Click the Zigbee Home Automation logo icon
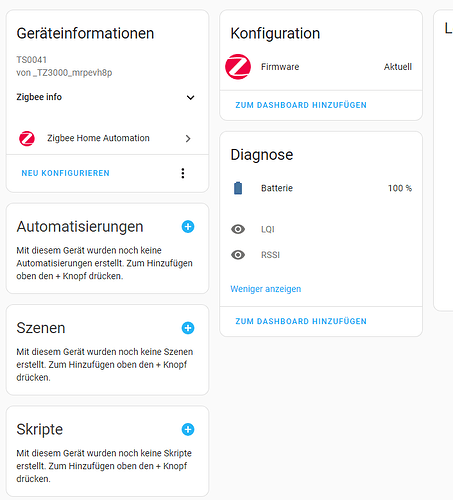This screenshot has width=453, height=500. tap(27, 138)
